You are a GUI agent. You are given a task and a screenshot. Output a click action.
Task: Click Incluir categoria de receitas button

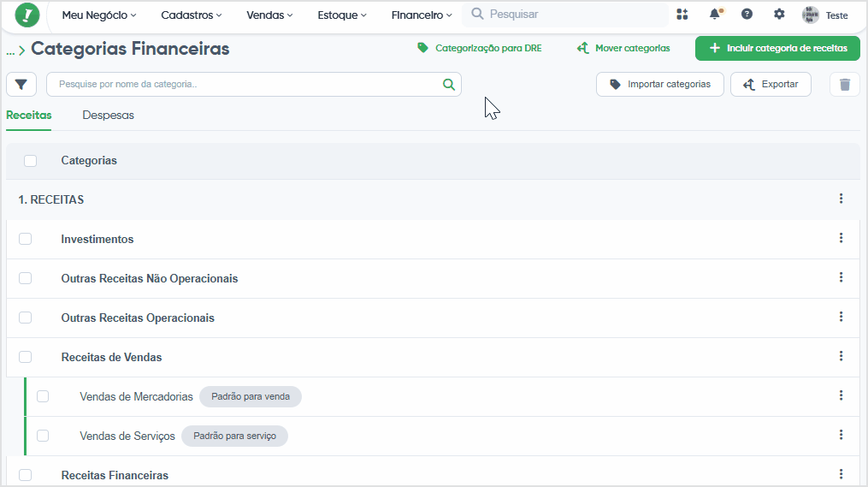(777, 48)
